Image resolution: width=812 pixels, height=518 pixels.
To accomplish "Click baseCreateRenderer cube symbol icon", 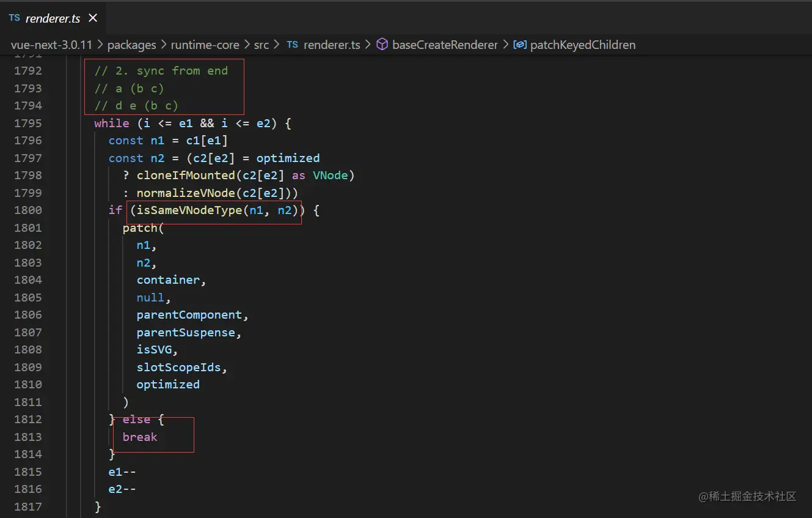I will [382, 45].
